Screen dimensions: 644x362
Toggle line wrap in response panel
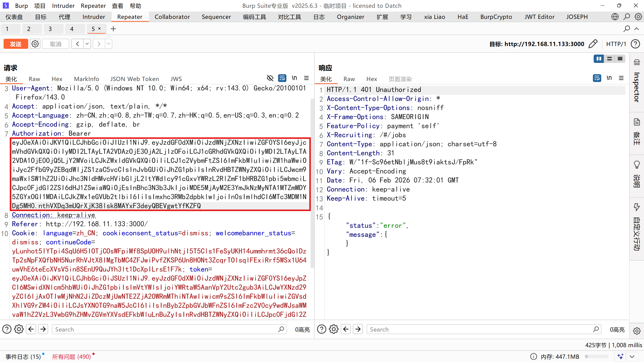(597, 78)
